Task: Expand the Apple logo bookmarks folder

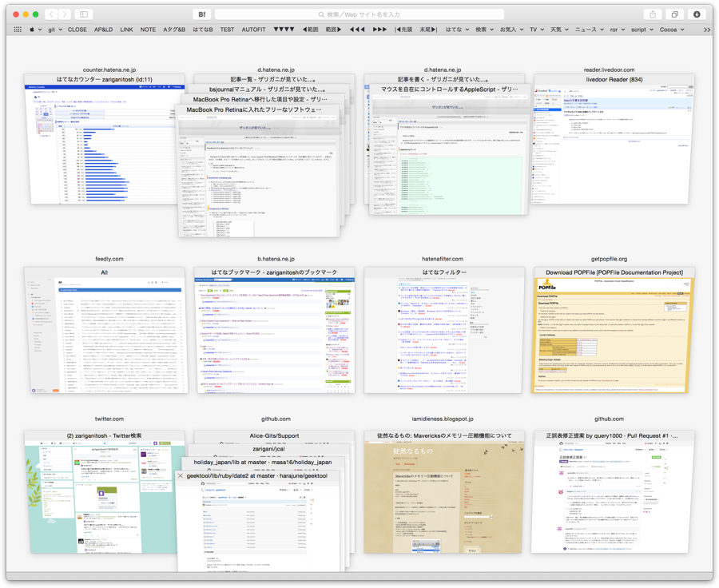Action: (35, 30)
